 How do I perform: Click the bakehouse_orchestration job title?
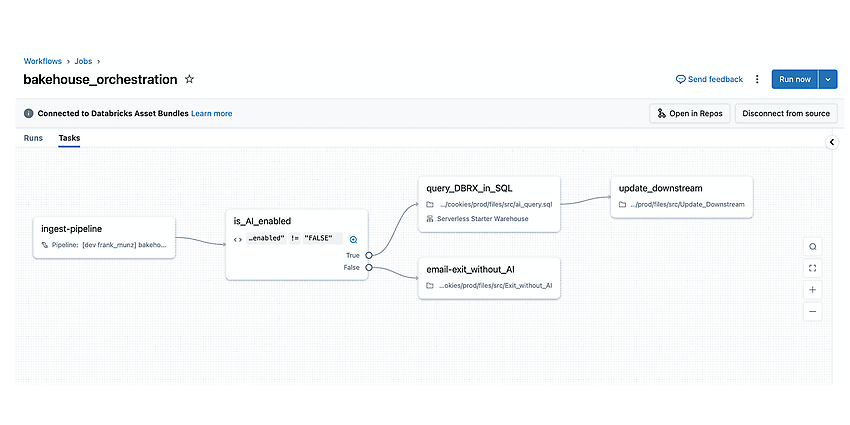tap(100, 79)
